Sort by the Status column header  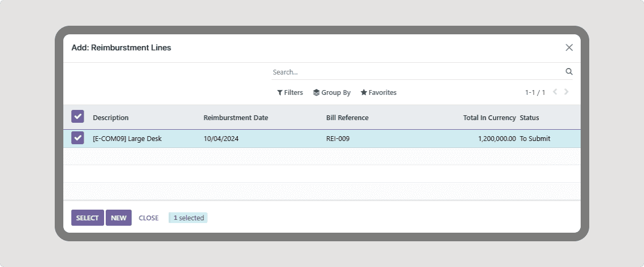pyautogui.click(x=529, y=118)
